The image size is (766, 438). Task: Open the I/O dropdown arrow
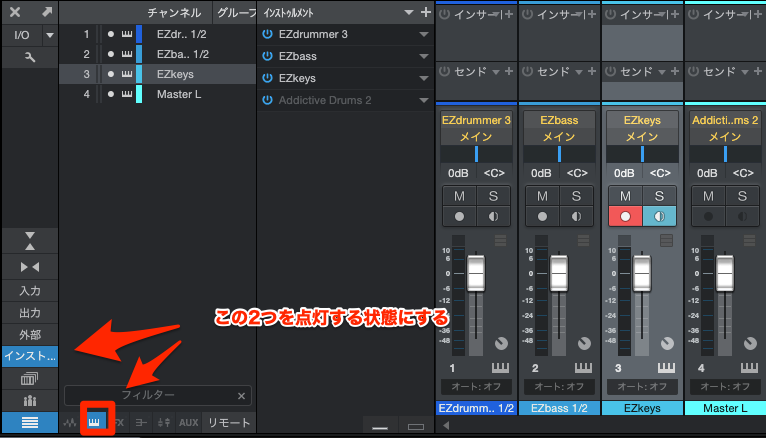49,35
